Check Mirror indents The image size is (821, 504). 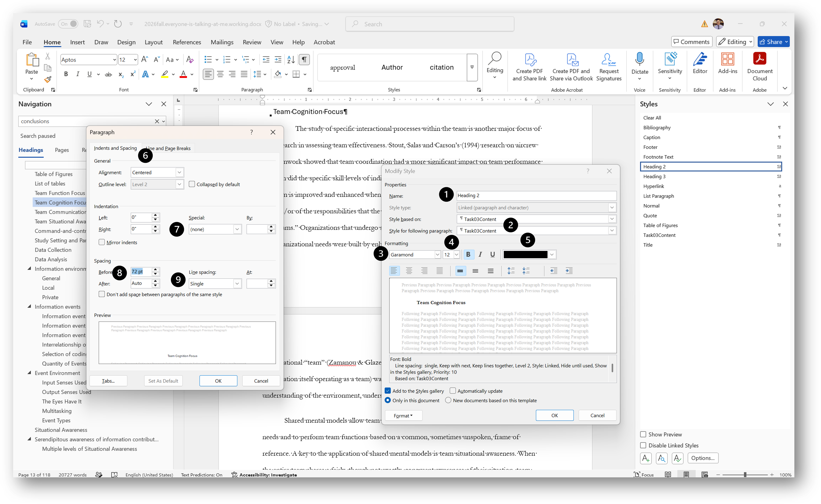pyautogui.click(x=102, y=242)
